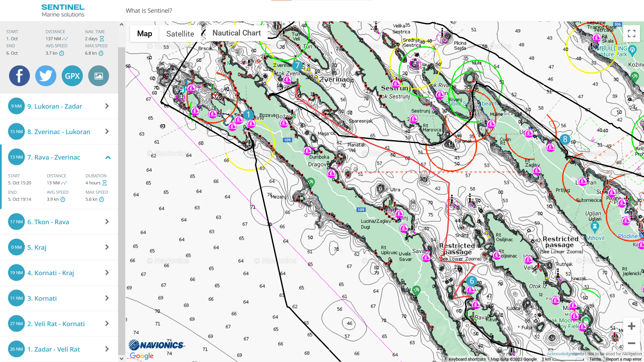Open What is Sentinel? menu item
This screenshot has width=644, height=362.
tap(149, 11)
